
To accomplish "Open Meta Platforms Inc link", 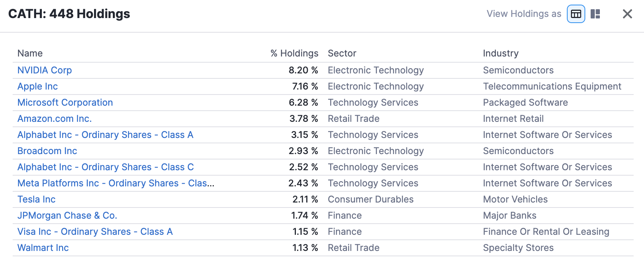I will pos(116,183).
